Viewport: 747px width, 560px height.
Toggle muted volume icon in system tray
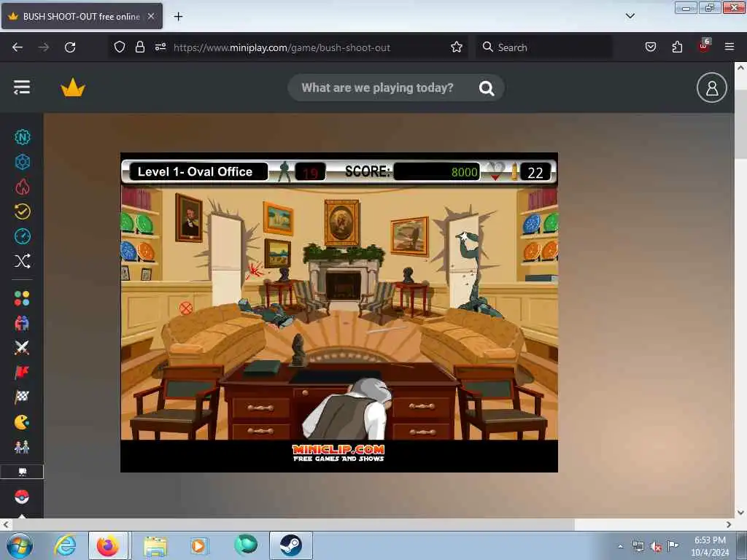click(x=656, y=547)
